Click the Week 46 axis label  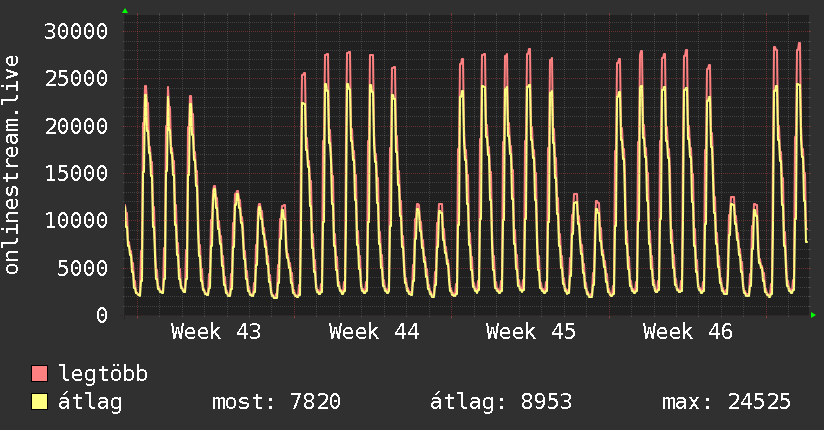point(688,332)
